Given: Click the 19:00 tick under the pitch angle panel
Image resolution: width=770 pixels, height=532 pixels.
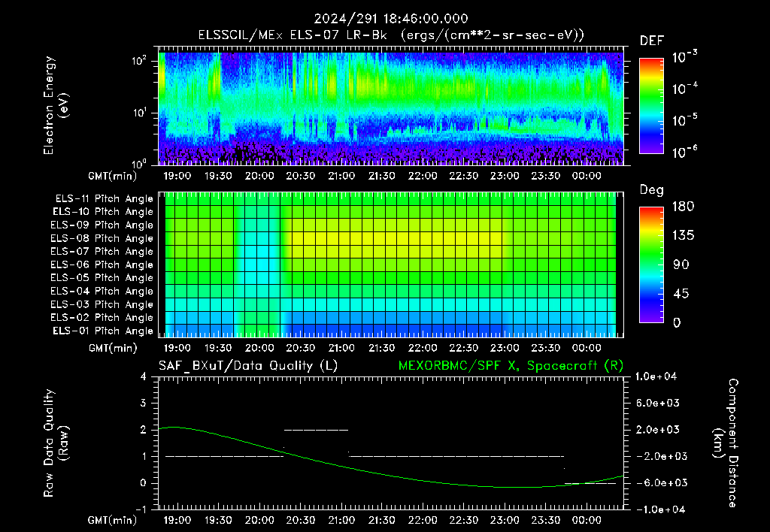Looking at the screenshot, I should pos(177,348).
